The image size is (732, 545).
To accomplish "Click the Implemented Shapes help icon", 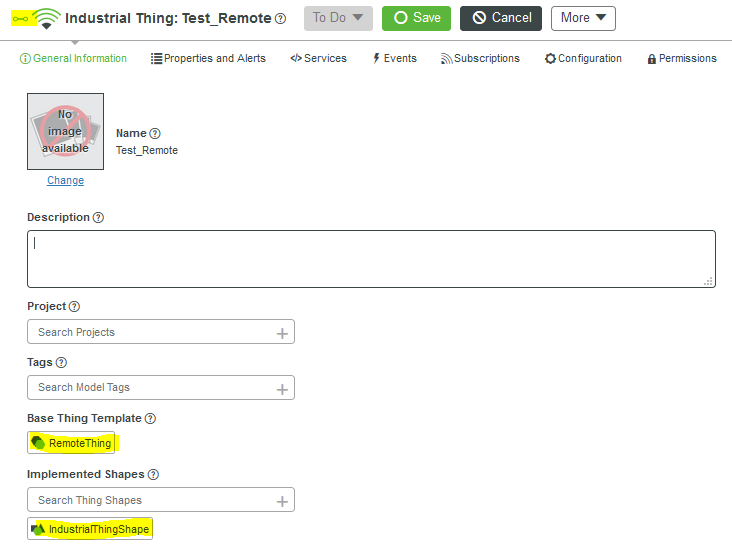I will pos(153,475).
